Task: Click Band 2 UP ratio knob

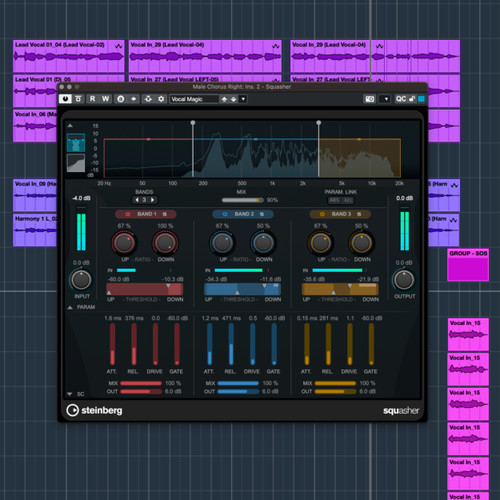Action: click(222, 243)
